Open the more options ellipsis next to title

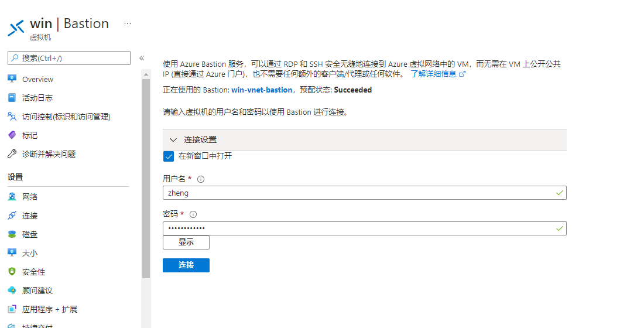tap(128, 23)
